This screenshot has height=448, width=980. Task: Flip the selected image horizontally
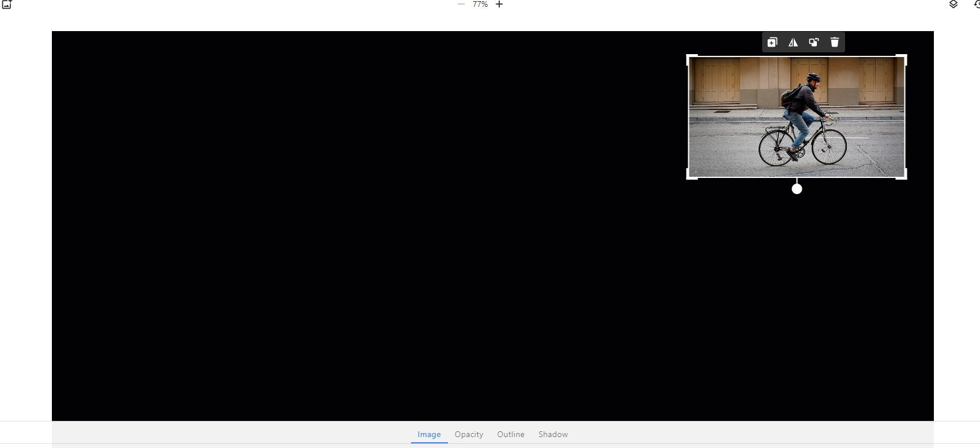click(x=793, y=42)
